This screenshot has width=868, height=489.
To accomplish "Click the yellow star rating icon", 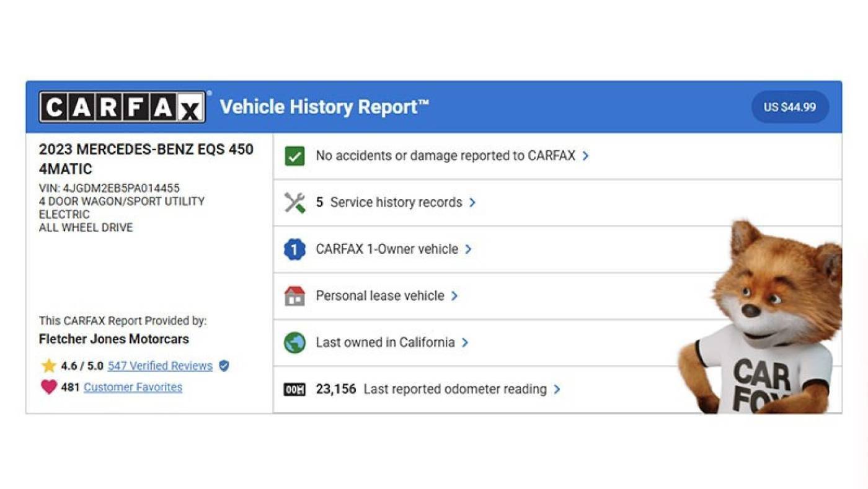I will (48, 366).
